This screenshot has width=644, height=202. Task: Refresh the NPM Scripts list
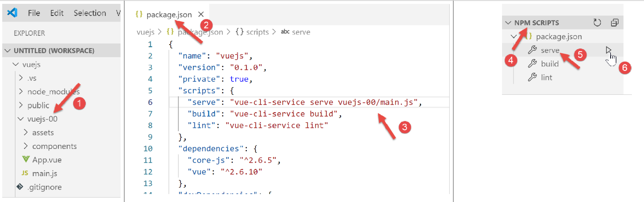pyautogui.click(x=597, y=23)
